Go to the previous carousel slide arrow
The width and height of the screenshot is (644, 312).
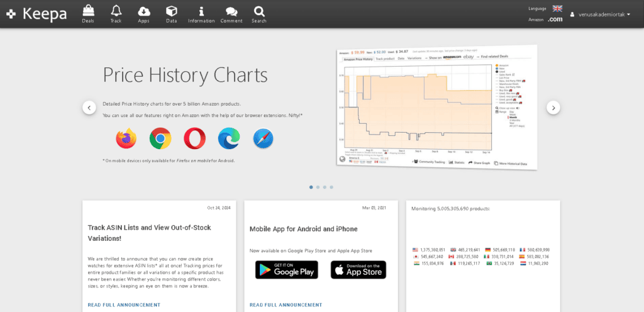pos(89,108)
